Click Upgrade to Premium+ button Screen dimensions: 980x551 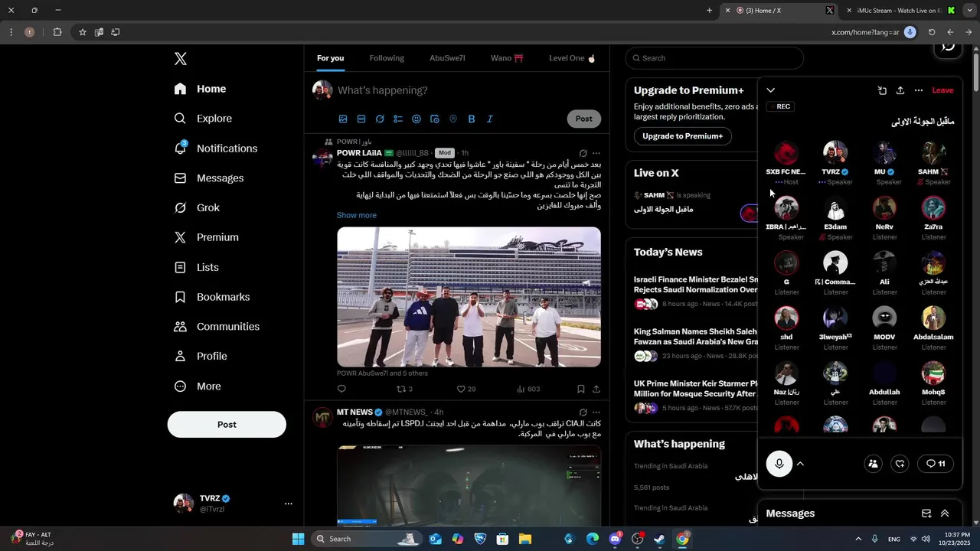[x=682, y=136]
